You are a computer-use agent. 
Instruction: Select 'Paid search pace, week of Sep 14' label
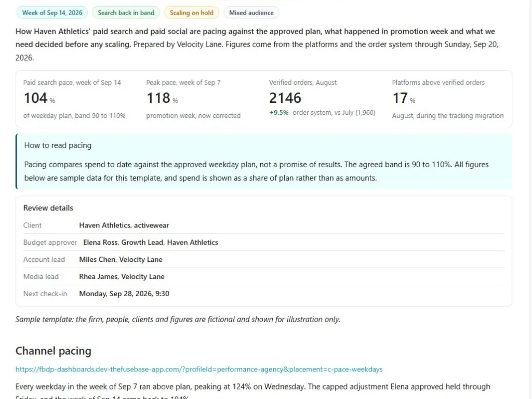pos(72,83)
